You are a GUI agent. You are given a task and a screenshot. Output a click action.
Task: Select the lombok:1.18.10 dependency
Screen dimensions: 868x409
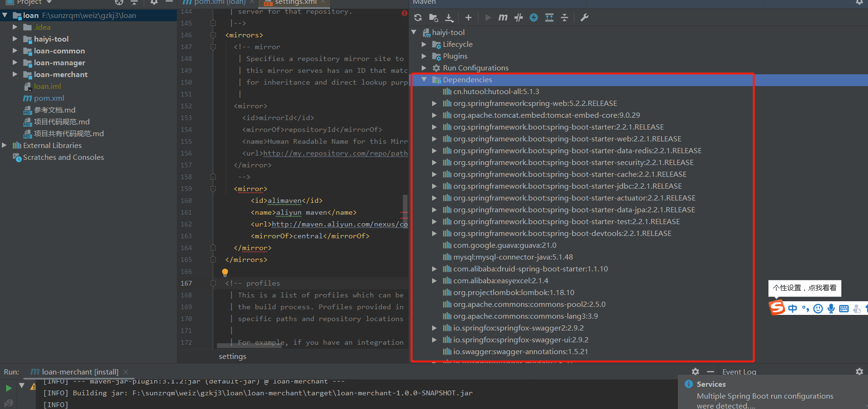coord(514,292)
